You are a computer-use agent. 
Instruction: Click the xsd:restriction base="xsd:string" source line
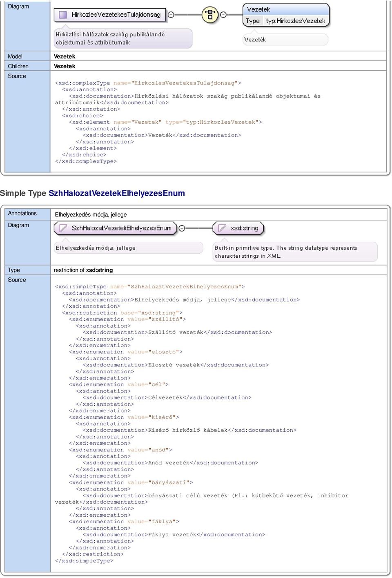point(122,313)
